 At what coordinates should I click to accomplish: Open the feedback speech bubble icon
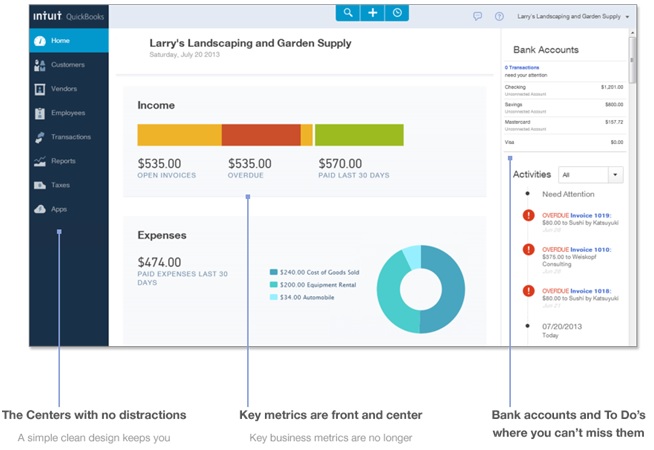coord(478,16)
